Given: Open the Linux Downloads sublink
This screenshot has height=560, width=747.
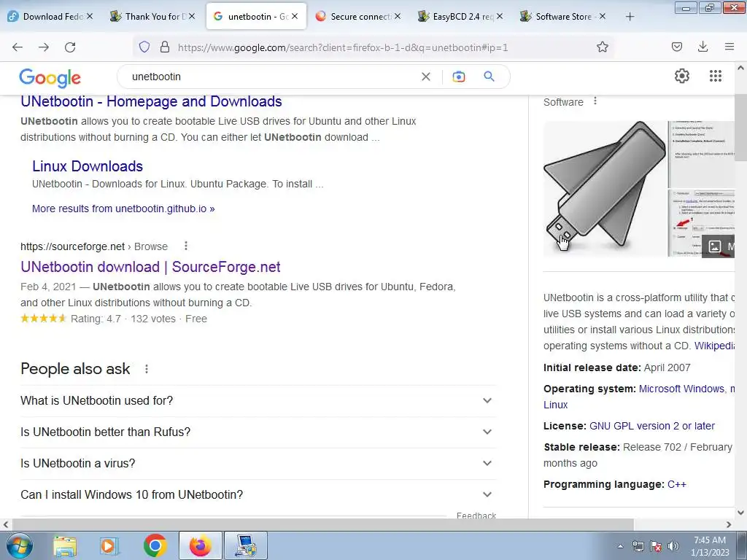Looking at the screenshot, I should pos(88,166).
